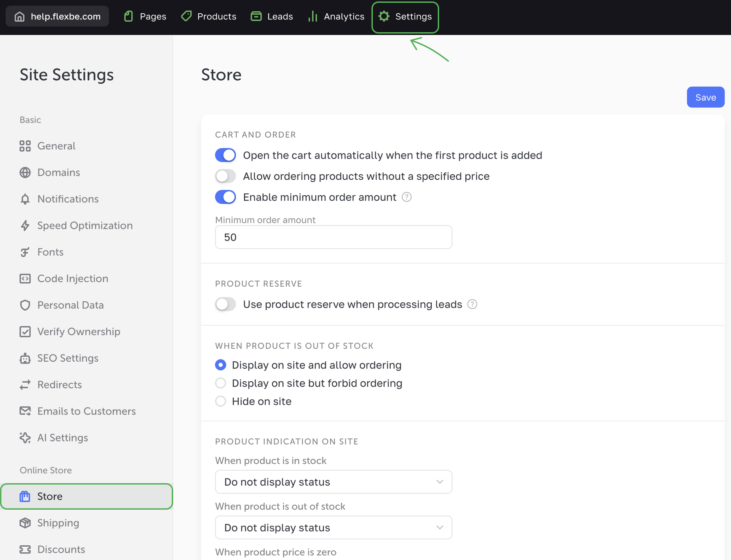The image size is (731, 560).
Task: Open the 'When product is in stock' dropdown
Action: pos(334,482)
